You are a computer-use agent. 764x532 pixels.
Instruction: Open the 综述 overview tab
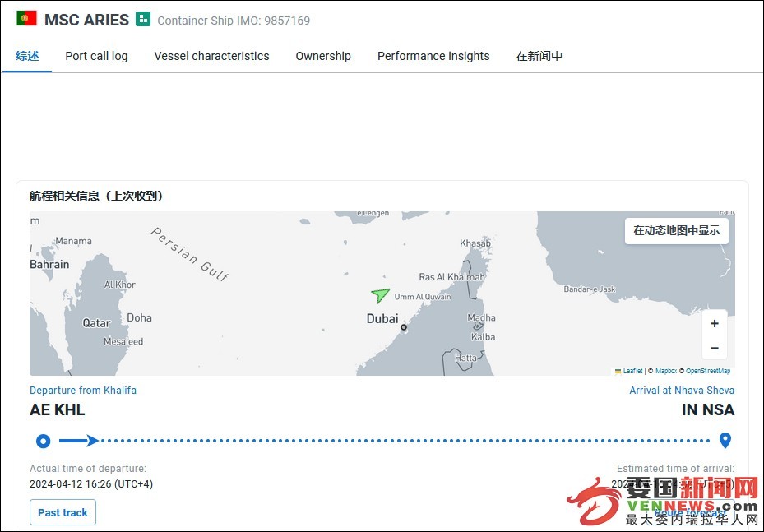click(x=27, y=56)
